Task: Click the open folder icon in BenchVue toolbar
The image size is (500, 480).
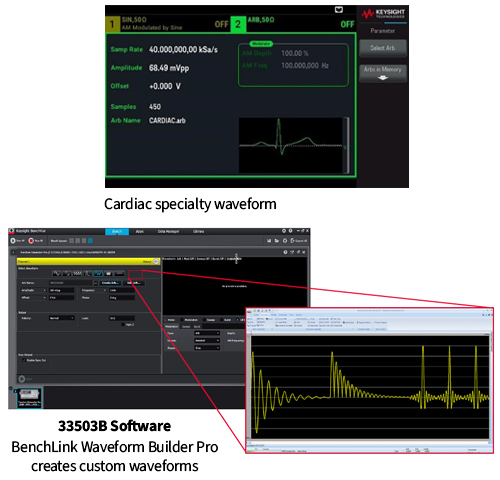Action: pos(277,241)
